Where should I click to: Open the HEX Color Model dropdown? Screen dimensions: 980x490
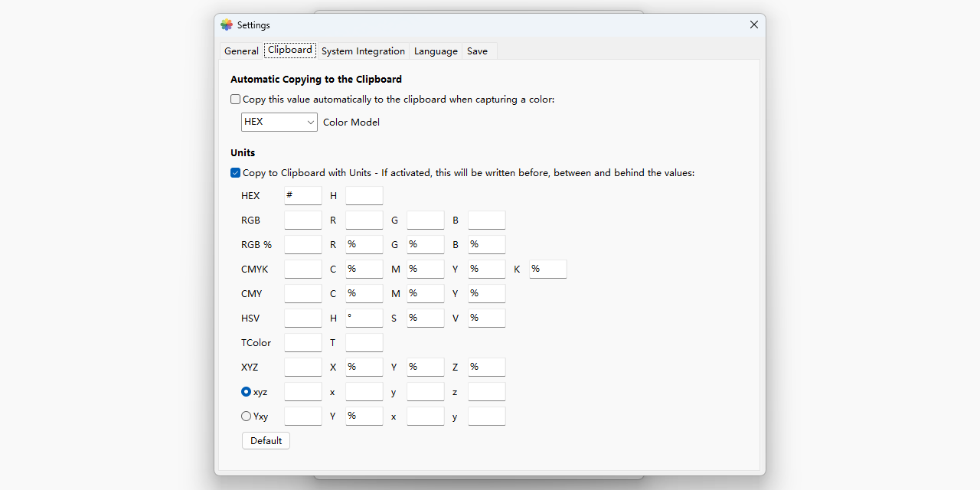[x=279, y=122]
